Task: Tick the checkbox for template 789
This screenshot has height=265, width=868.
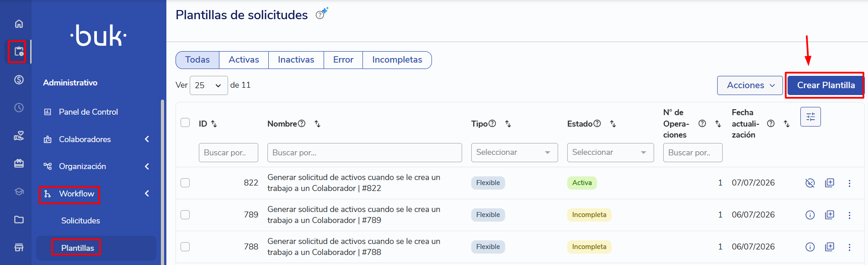Action: (185, 215)
